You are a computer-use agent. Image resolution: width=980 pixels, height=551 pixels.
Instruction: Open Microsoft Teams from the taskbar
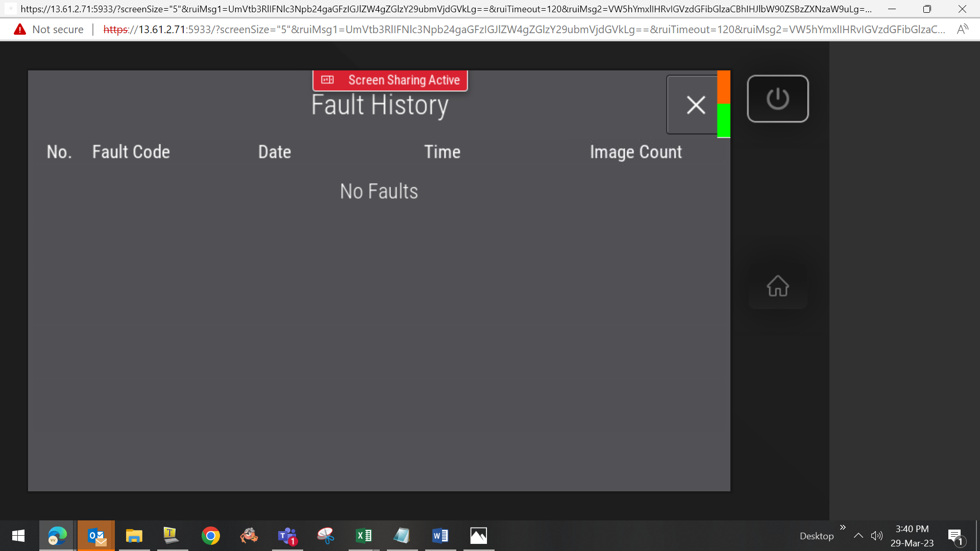pyautogui.click(x=287, y=536)
